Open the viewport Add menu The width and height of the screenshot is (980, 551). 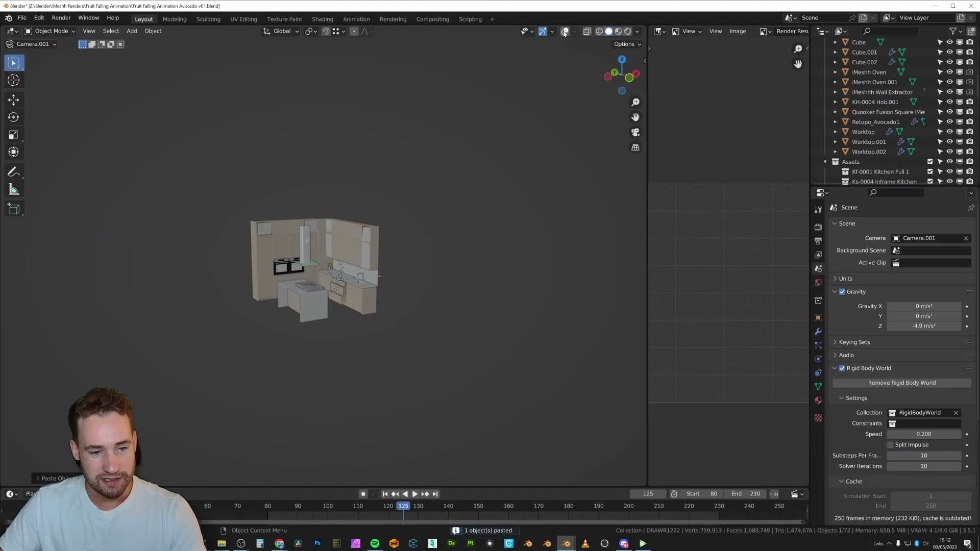[132, 31]
